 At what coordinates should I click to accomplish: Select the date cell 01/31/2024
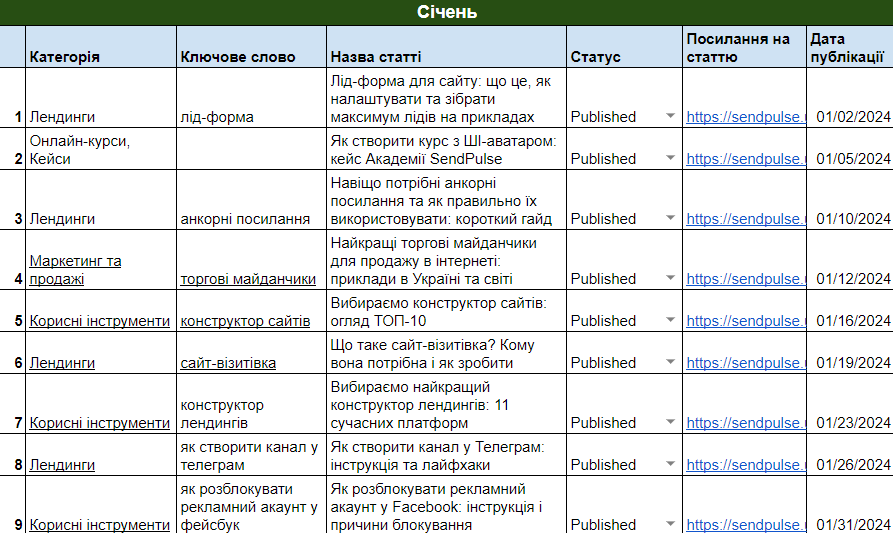[850, 505]
